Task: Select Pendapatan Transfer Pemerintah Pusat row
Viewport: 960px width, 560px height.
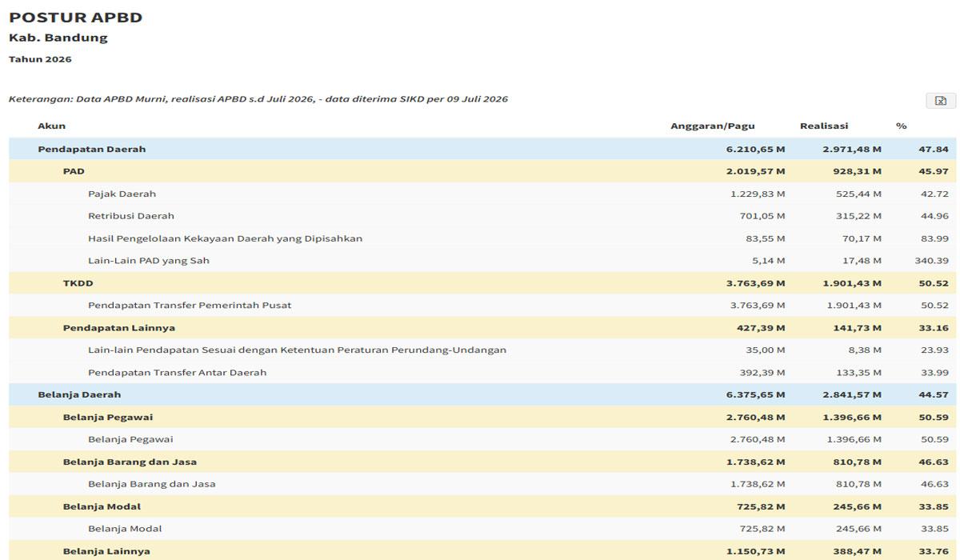Action: tap(482, 306)
